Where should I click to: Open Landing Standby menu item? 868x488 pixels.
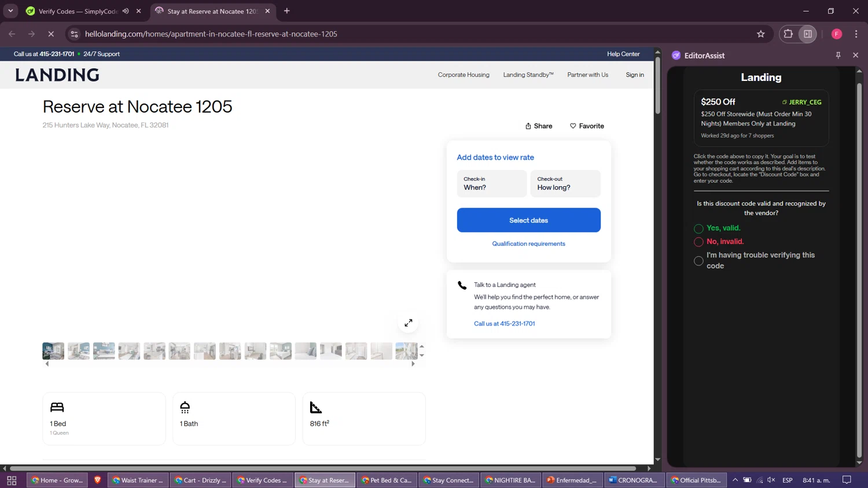(x=528, y=75)
